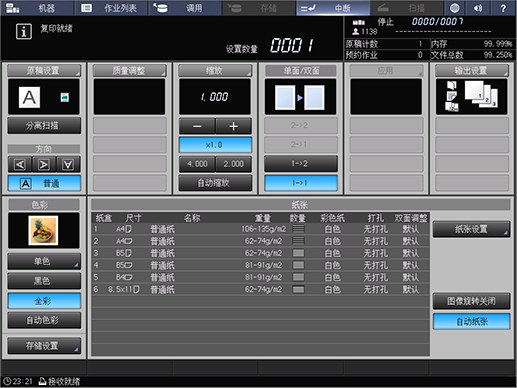The image size is (517, 388).
Task: Open the 调用 recall tab
Action: pos(185,8)
